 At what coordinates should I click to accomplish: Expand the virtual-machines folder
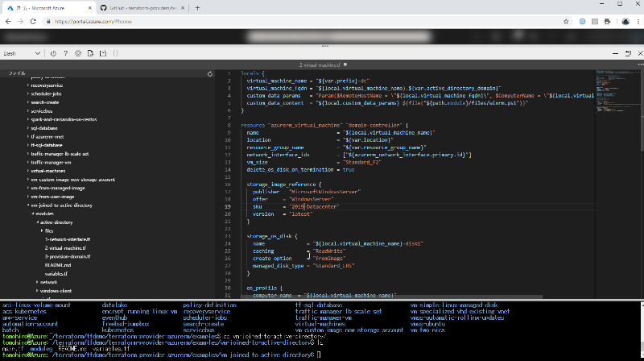pos(28,171)
